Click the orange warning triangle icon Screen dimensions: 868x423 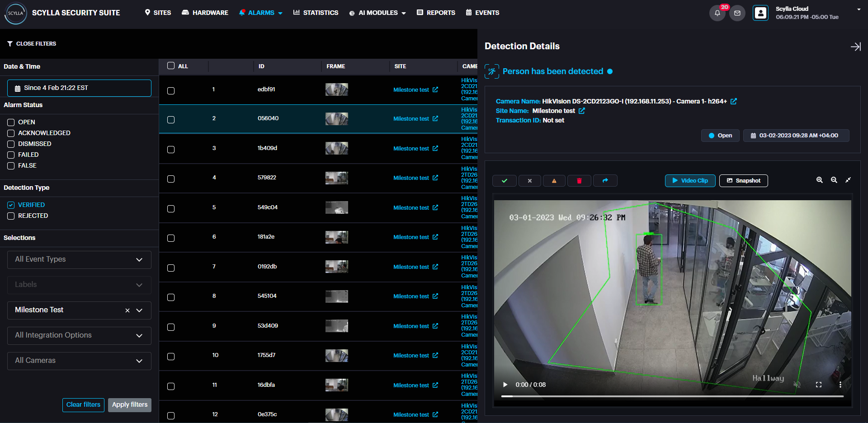(x=554, y=181)
